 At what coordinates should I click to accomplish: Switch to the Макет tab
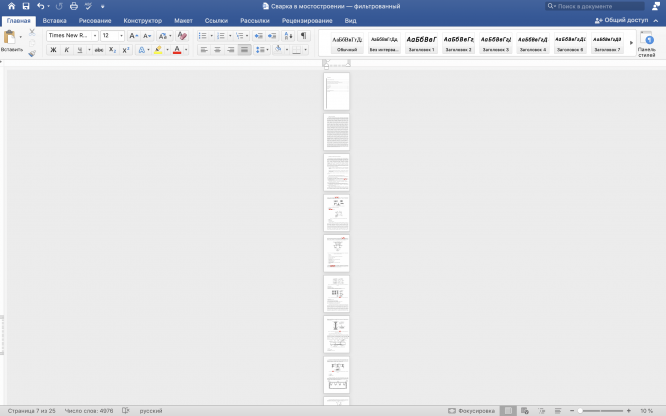tap(183, 20)
